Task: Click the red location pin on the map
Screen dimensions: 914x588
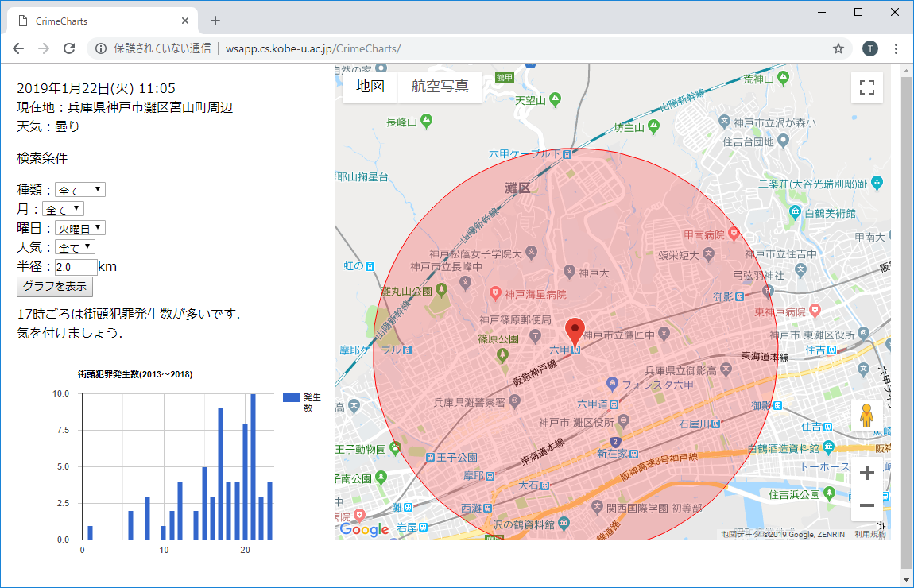Action: [575, 331]
